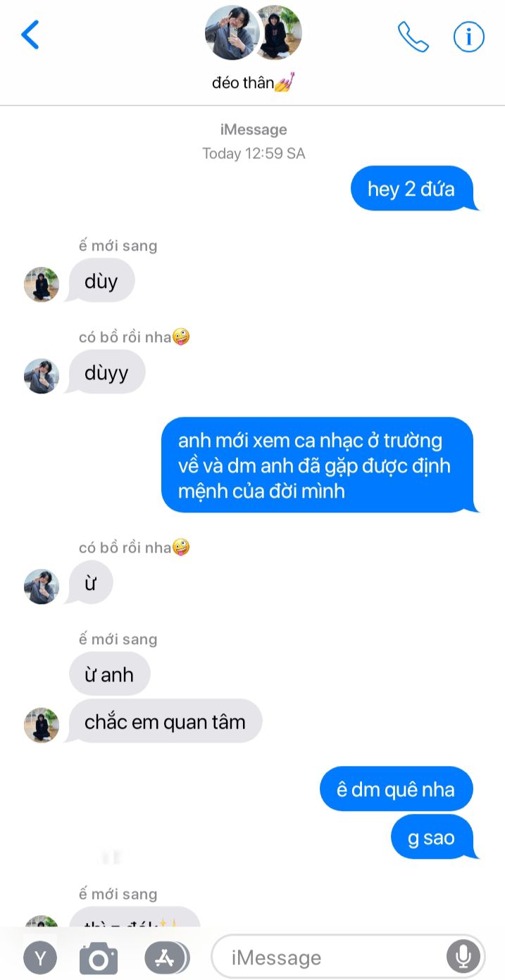The width and height of the screenshot is (505, 980).
Task: Tap the "g sao" blue bubble
Action: click(x=432, y=838)
